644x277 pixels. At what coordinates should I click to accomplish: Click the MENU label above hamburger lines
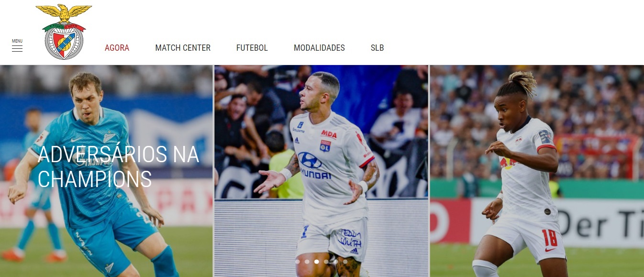pos(17,41)
